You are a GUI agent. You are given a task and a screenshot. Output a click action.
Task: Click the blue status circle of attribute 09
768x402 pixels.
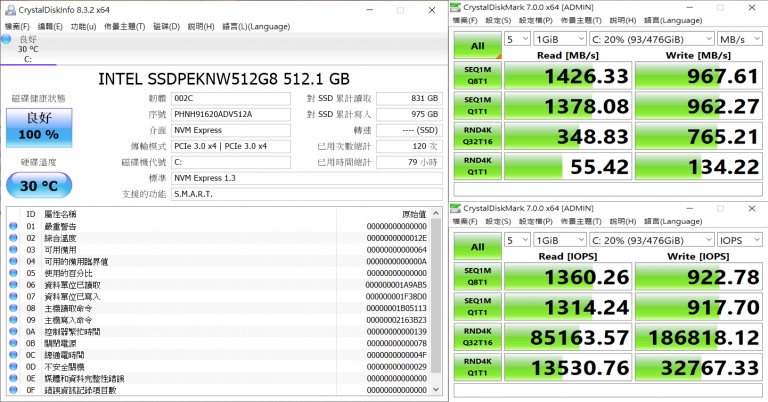(x=13, y=320)
